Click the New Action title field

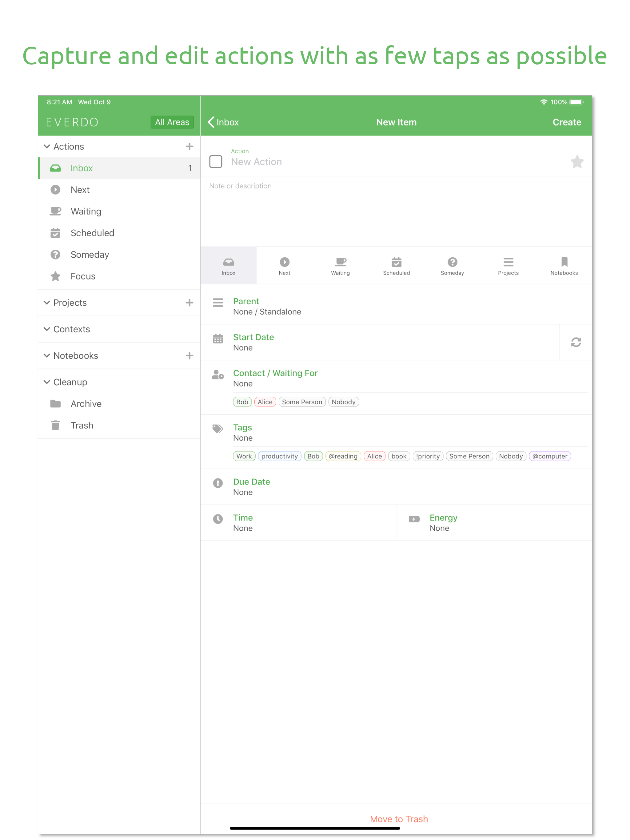[397, 162]
